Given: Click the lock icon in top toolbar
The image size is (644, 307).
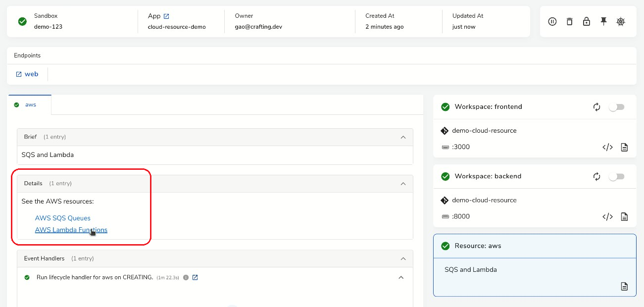Looking at the screenshot, I should (x=586, y=21).
